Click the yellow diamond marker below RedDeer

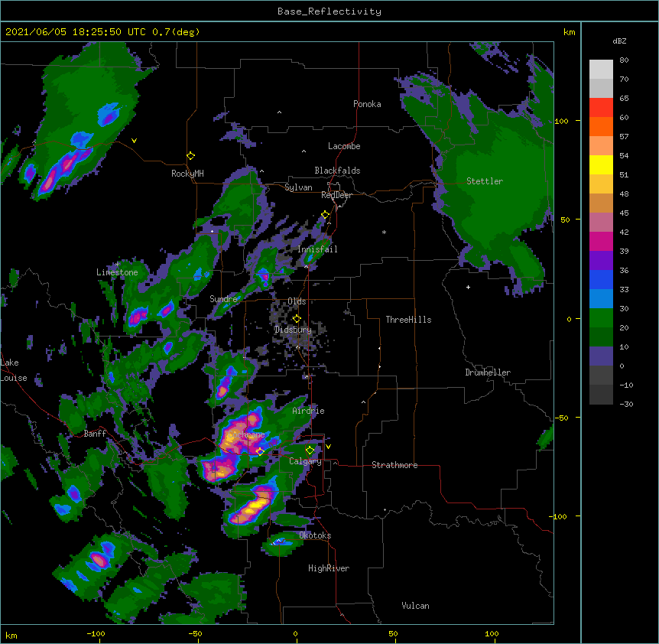pyautogui.click(x=326, y=215)
